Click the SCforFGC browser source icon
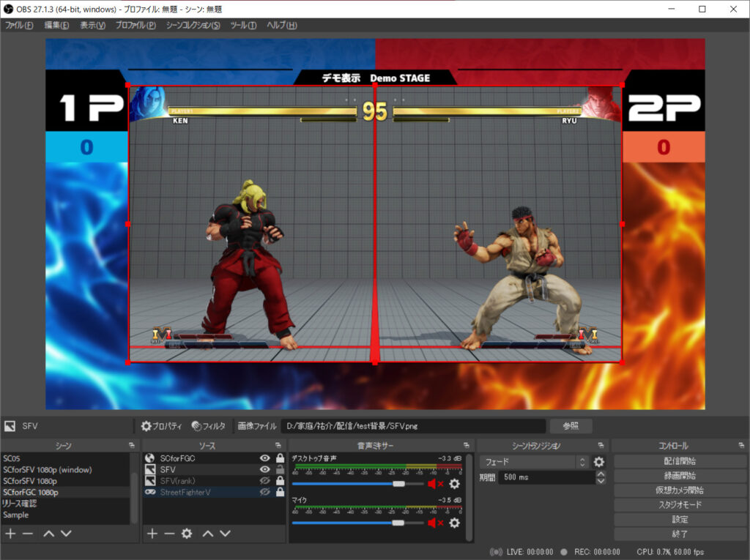 pos(150,458)
